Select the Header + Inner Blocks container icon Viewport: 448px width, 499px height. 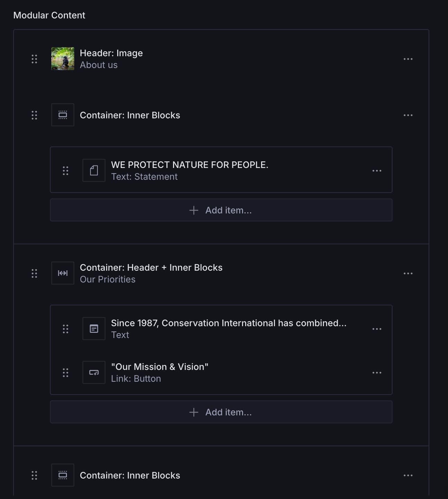pos(62,273)
